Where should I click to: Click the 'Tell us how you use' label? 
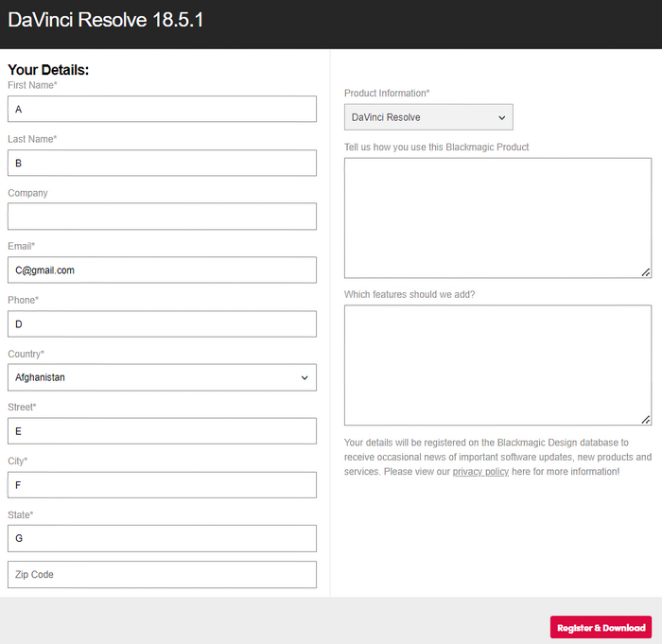(x=436, y=148)
